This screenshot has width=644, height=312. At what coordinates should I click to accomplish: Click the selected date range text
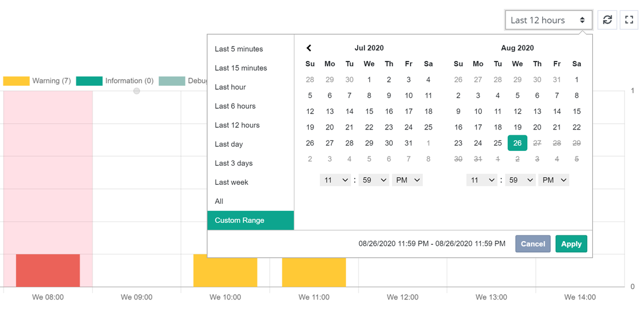click(432, 243)
